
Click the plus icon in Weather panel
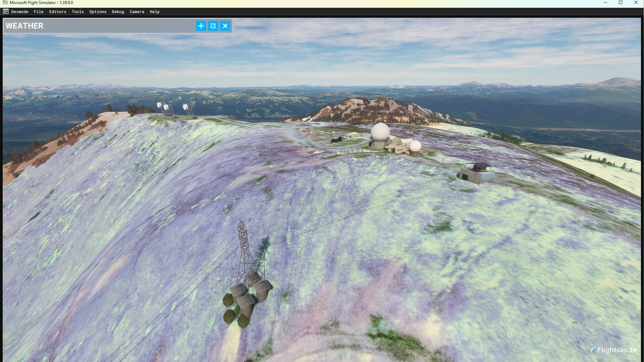pos(201,26)
